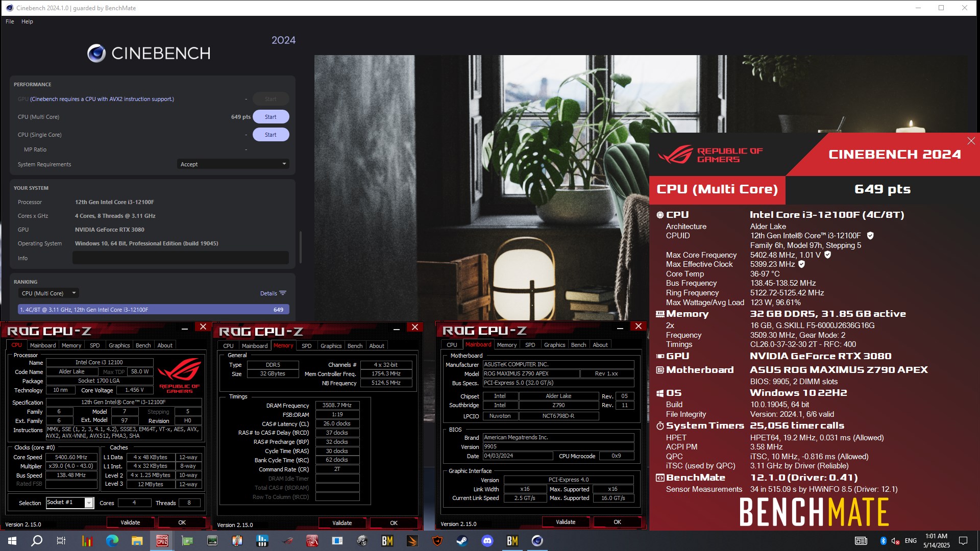The image size is (980, 551).
Task: Open About tab in the CPU-Z memory timings window
Action: [377, 346]
